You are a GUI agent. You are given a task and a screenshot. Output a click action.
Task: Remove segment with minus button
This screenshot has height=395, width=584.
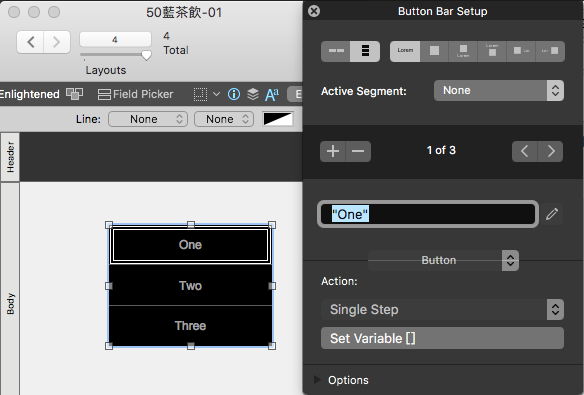click(358, 151)
